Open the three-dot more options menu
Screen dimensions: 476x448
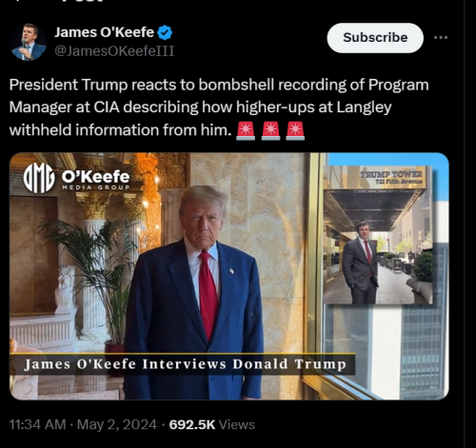click(441, 38)
